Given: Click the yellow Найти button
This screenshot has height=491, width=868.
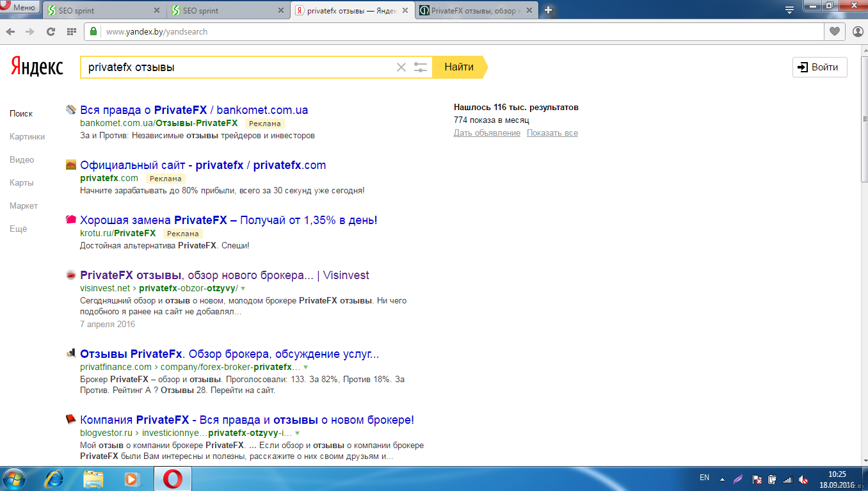Looking at the screenshot, I should pos(460,67).
